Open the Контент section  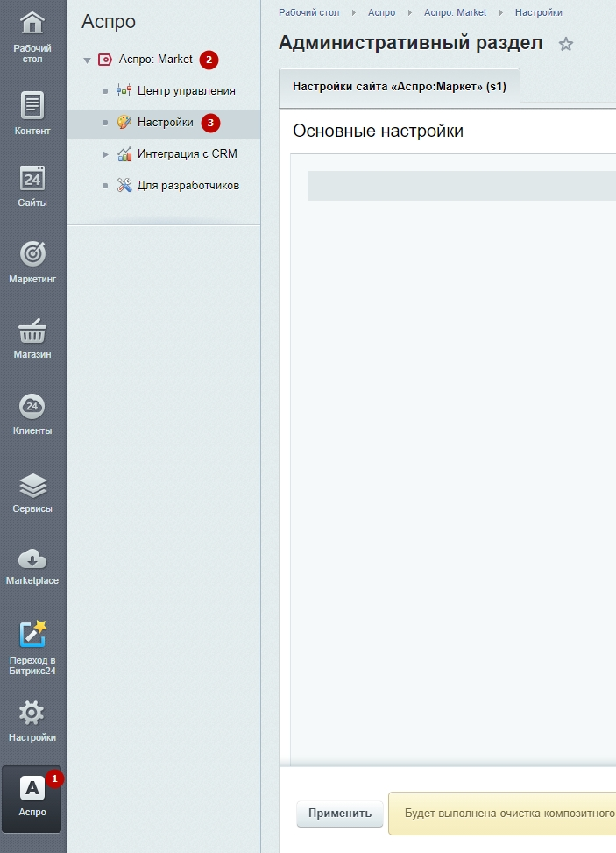32,113
